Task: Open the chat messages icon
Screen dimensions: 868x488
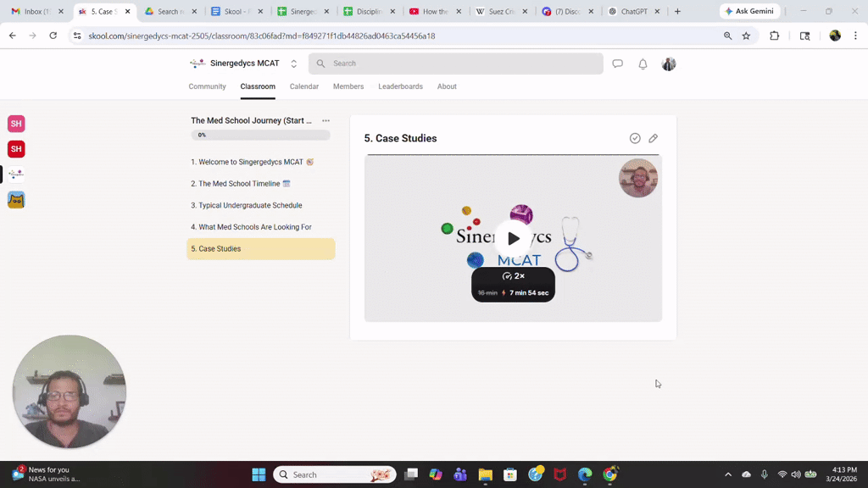Action: tap(617, 64)
